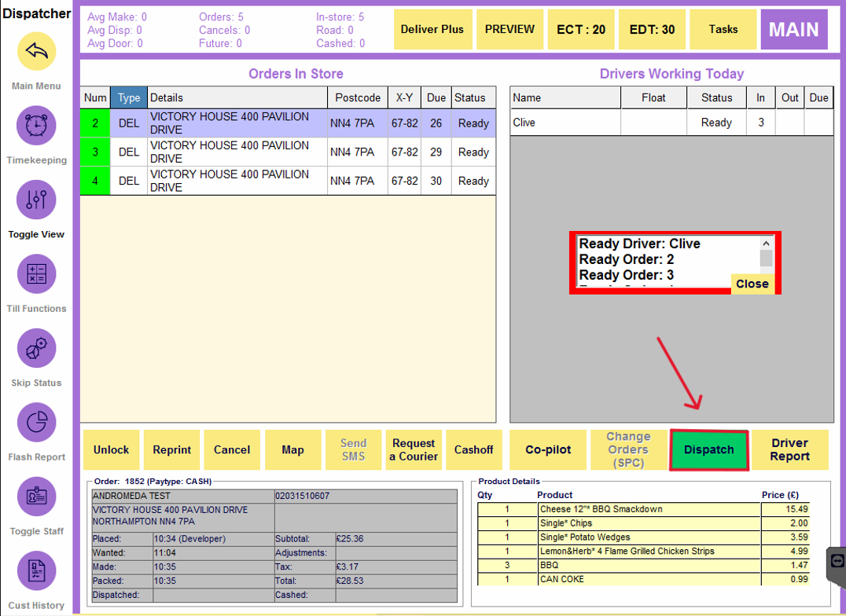Select order number 3 row
846x616 pixels.
tap(288, 152)
